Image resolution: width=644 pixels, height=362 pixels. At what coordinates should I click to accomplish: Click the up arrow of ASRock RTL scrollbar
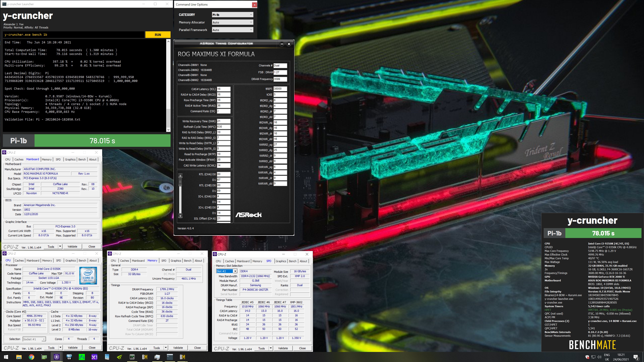pyautogui.click(x=180, y=175)
